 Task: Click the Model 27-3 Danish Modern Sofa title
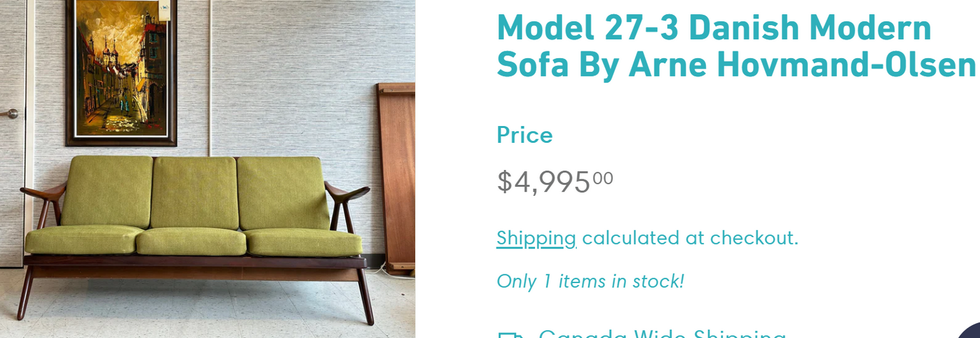pyautogui.click(x=736, y=46)
